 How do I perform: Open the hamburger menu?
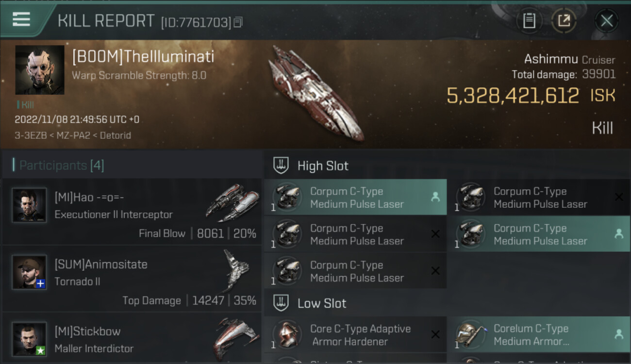click(x=21, y=19)
